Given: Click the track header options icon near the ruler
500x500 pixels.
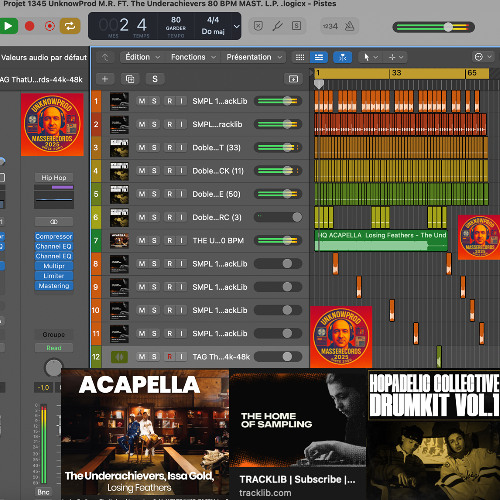Looking at the screenshot, I should (x=293, y=79).
